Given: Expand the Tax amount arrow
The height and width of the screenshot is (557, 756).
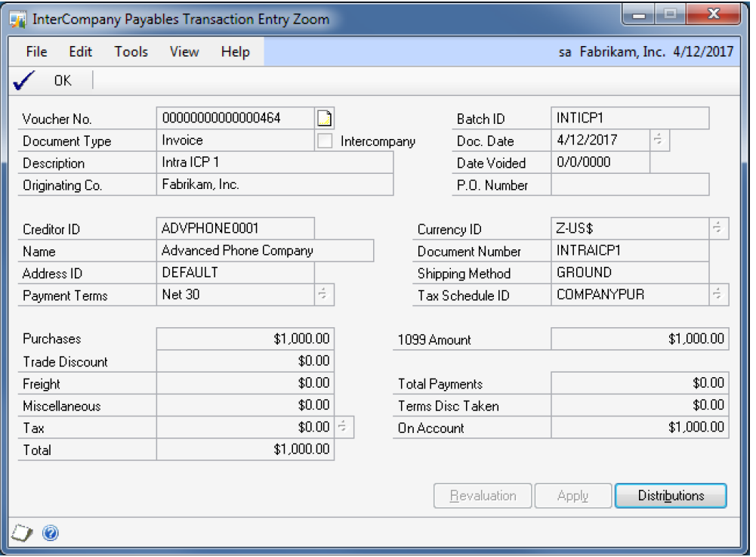Looking at the screenshot, I should point(343,428).
